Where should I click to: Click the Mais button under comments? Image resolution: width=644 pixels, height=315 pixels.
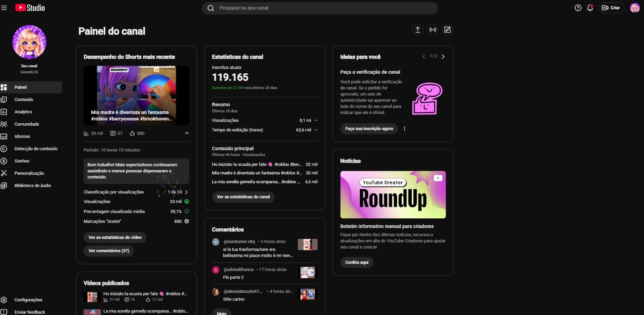tap(221, 313)
